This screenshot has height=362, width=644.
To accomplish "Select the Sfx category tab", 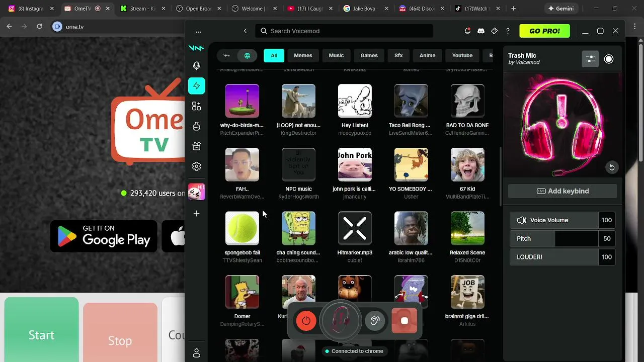I will [398, 55].
